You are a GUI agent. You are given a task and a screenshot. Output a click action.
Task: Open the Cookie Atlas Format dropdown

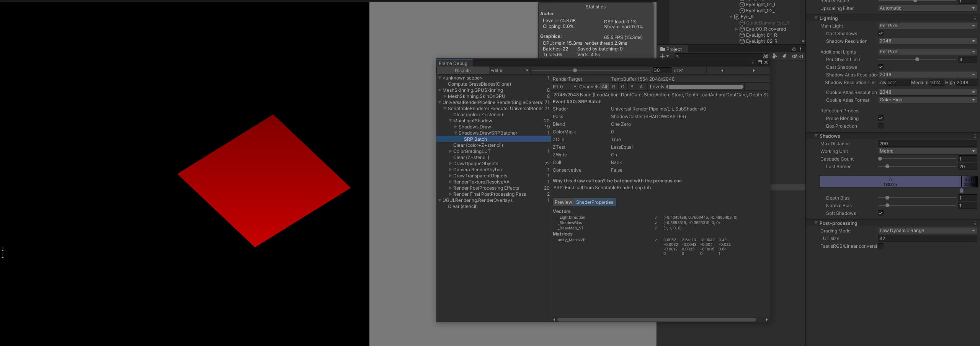coord(928,100)
